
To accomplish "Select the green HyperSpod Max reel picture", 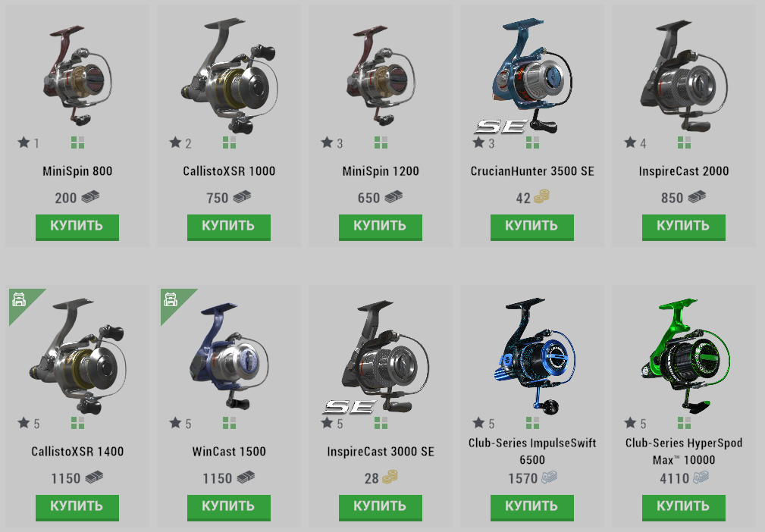I will pos(685,356).
